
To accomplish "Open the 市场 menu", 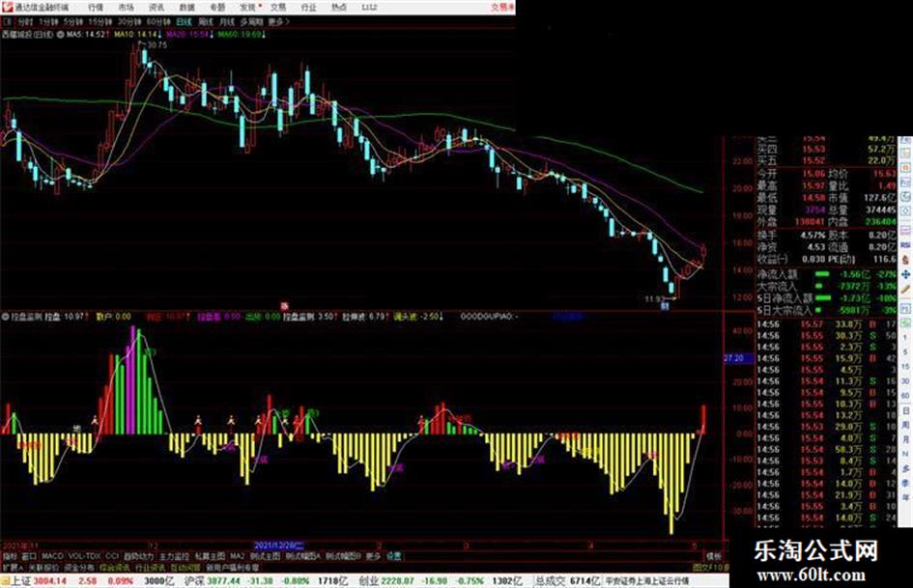I will tap(126, 8).
